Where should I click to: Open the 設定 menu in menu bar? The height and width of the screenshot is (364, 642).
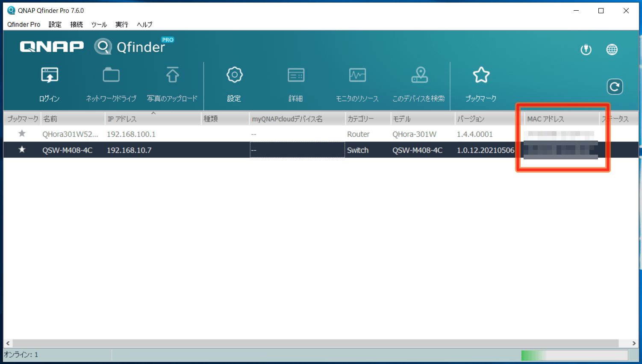pos(55,24)
